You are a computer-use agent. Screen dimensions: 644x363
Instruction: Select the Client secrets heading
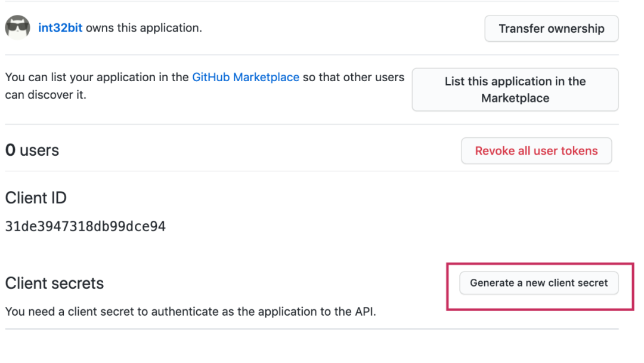[x=54, y=283]
